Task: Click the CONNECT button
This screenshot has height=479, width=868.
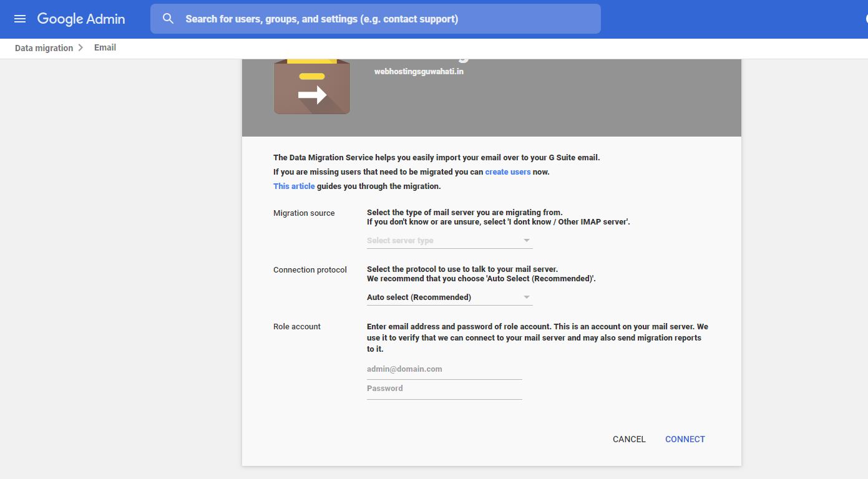Action: [x=685, y=439]
